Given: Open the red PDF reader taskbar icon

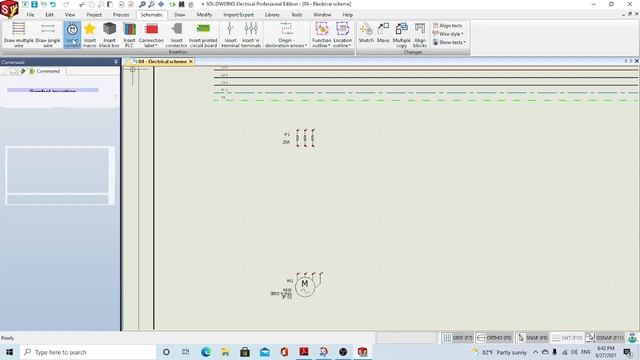Looking at the screenshot, I should [x=304, y=352].
